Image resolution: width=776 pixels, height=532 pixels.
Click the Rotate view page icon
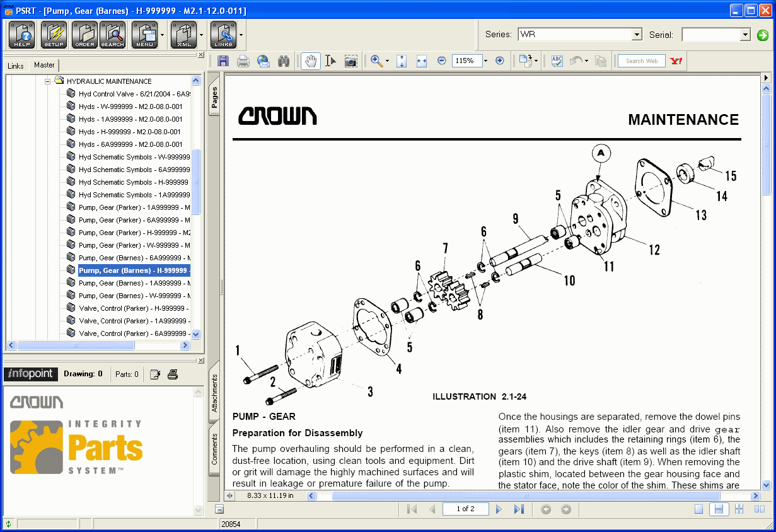[x=525, y=61]
